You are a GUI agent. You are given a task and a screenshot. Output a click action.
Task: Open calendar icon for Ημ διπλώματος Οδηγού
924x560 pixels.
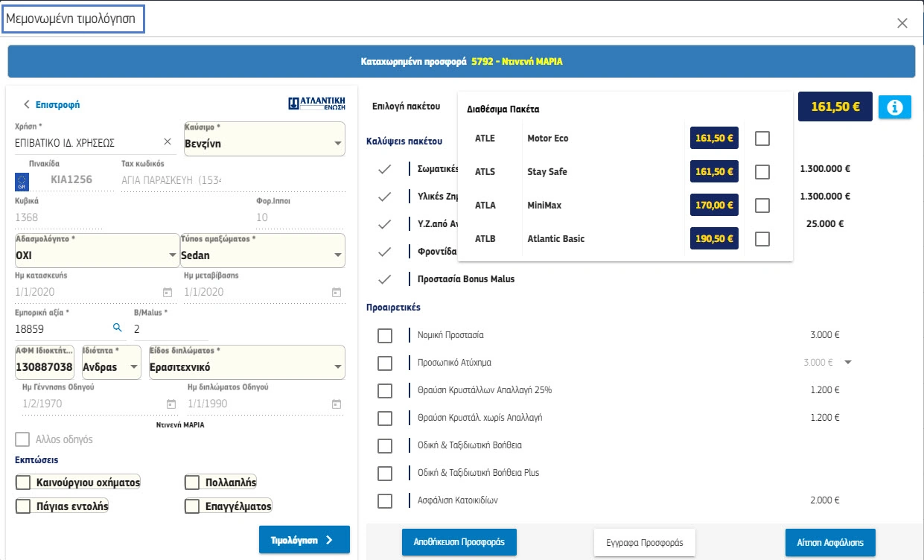pos(337,404)
